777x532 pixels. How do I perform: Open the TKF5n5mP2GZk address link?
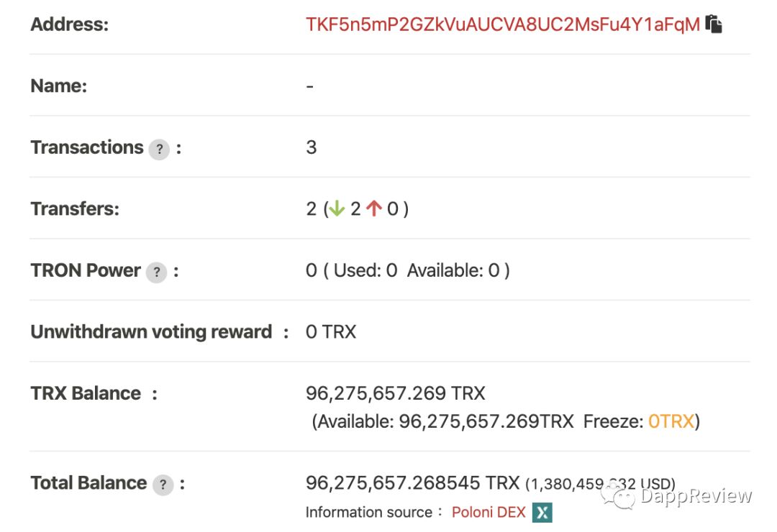tap(502, 24)
